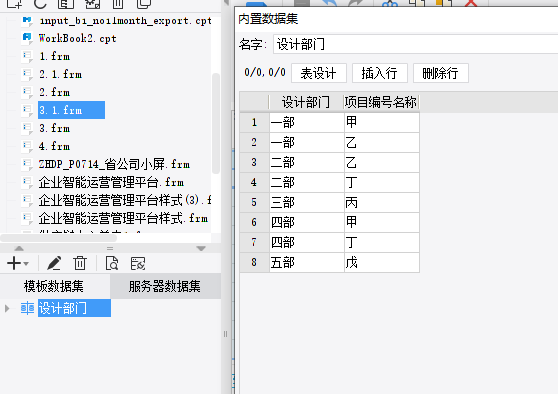Click the pencil edit dataset icon
The width and height of the screenshot is (558, 394).
pyautogui.click(x=54, y=263)
